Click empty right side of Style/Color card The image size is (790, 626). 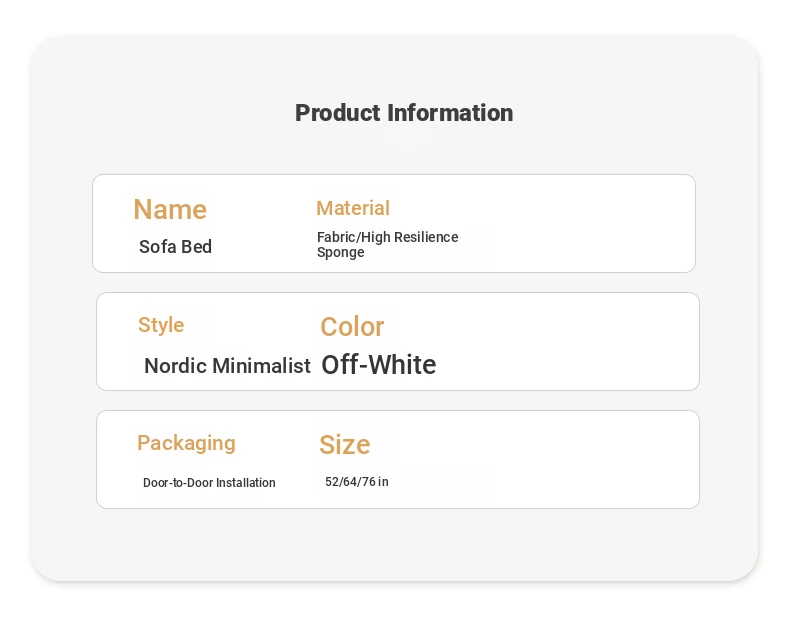[600, 342]
